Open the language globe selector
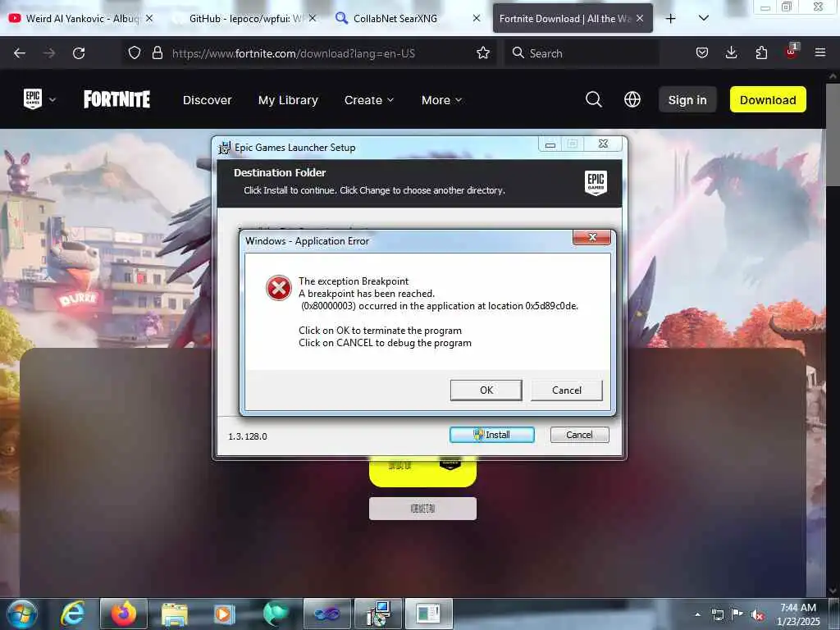This screenshot has width=840, height=630. [632, 99]
